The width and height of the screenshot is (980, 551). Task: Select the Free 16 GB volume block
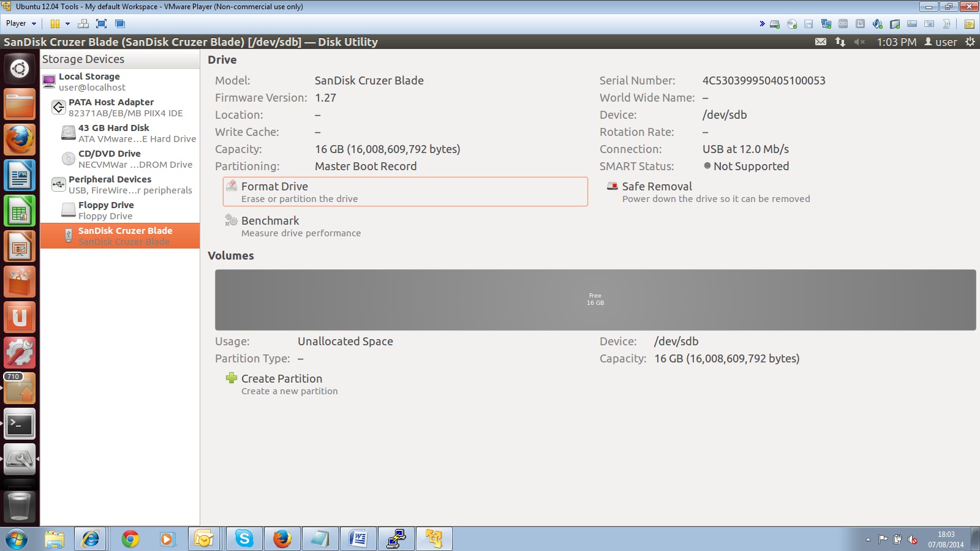tap(595, 299)
